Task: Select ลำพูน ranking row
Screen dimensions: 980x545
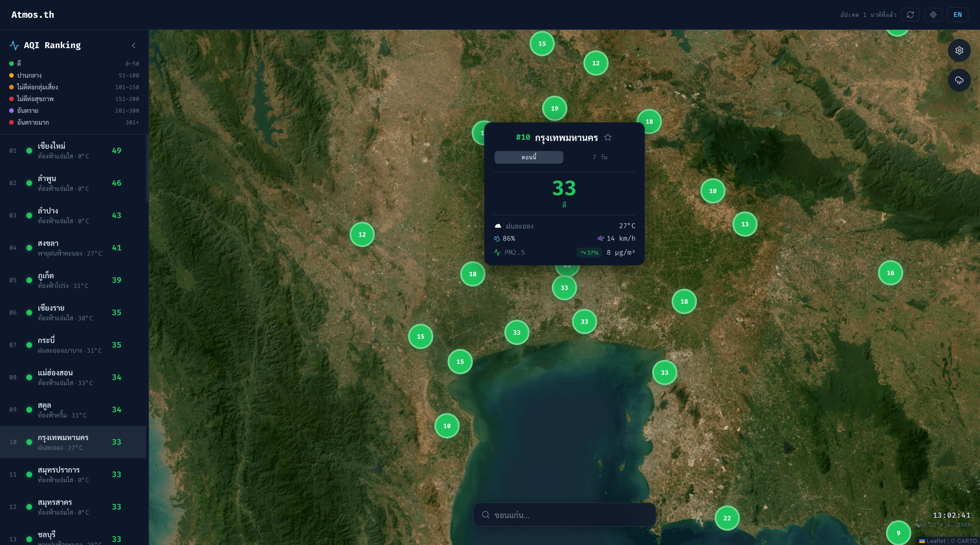Action: [x=73, y=183]
